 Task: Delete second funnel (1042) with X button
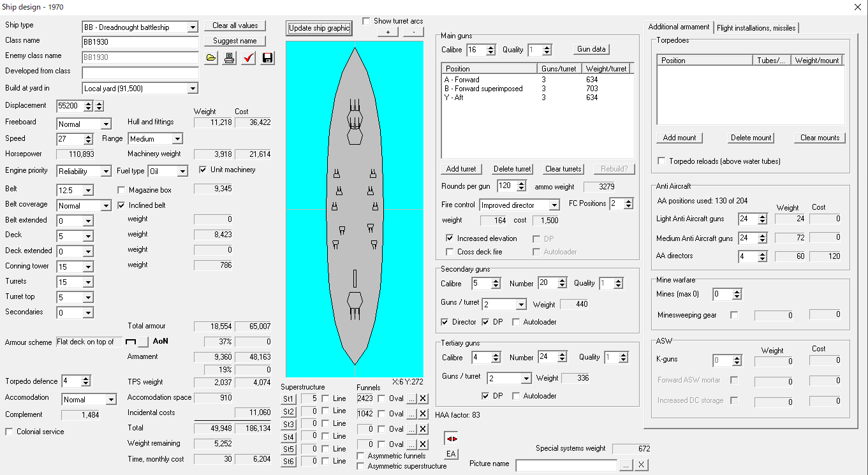tap(423, 414)
